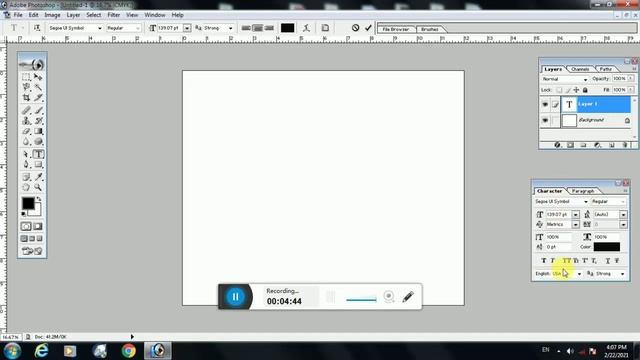Screen dimensions: 640x360
Task: Open the File menu
Action: coord(18,15)
